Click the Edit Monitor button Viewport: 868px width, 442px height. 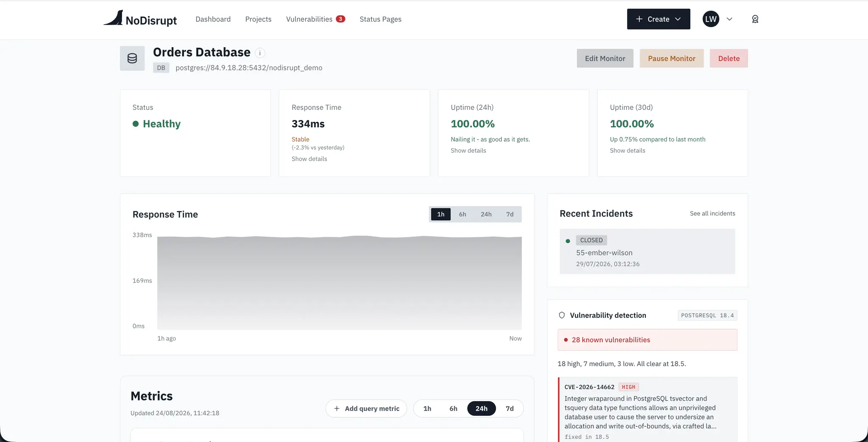pos(605,59)
